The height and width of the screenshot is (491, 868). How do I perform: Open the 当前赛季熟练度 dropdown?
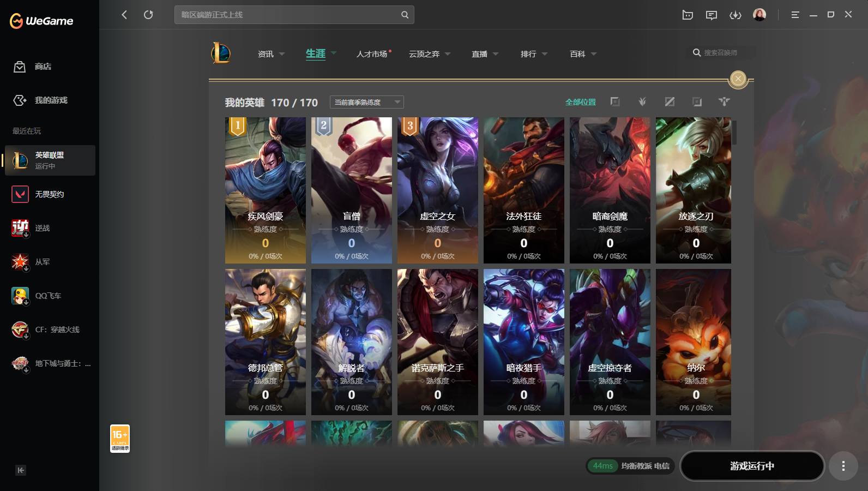coord(367,102)
